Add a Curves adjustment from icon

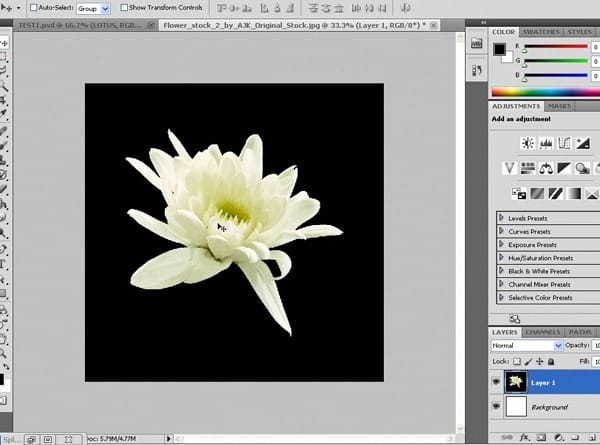coord(564,143)
